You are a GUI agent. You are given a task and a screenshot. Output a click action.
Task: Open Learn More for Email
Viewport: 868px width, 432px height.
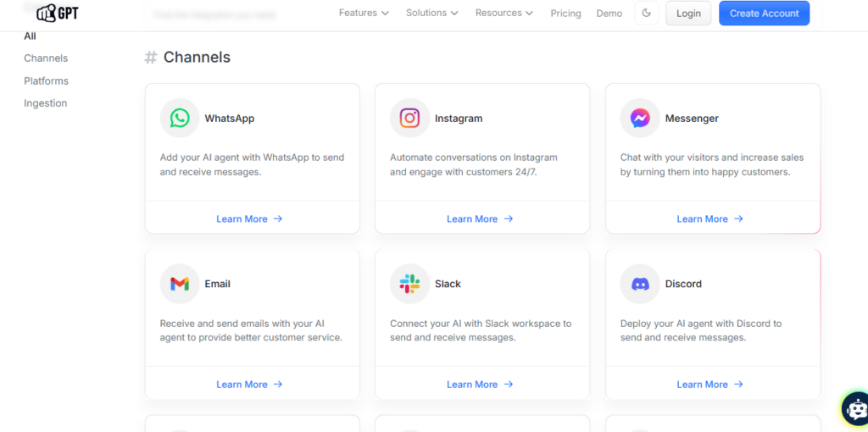(x=250, y=384)
